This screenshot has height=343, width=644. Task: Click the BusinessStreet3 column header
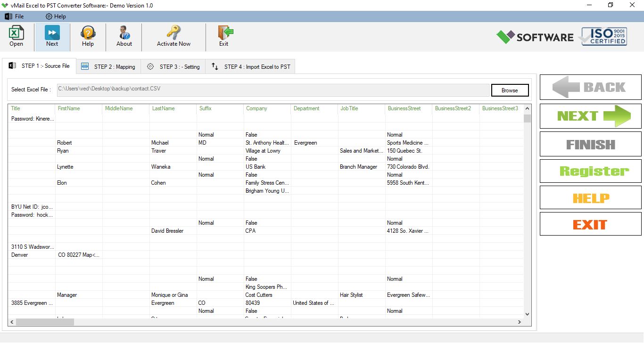click(501, 108)
